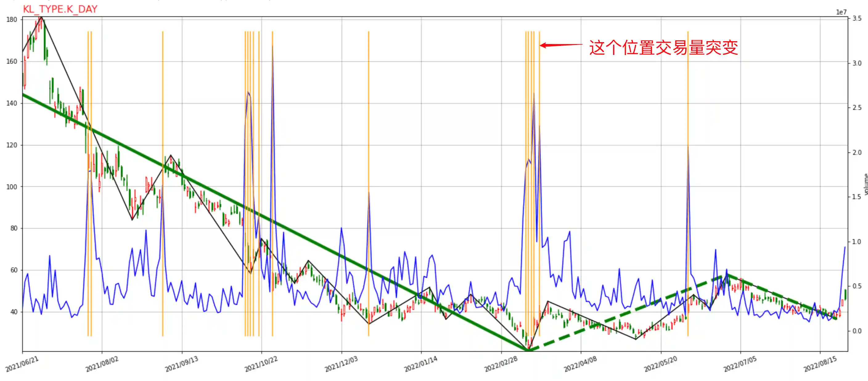Click the 2021/06/21 date label
The height and width of the screenshot is (381, 868).
pyautogui.click(x=22, y=364)
